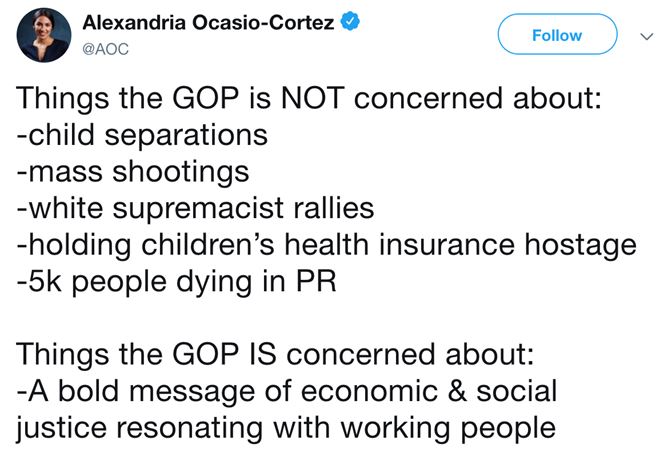Image resolution: width=666 pixels, height=458 pixels.
Task: Click the Follow button
Action: tap(556, 35)
